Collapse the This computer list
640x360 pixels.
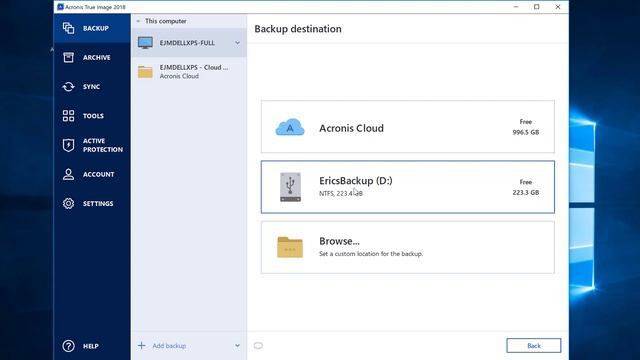(138, 21)
